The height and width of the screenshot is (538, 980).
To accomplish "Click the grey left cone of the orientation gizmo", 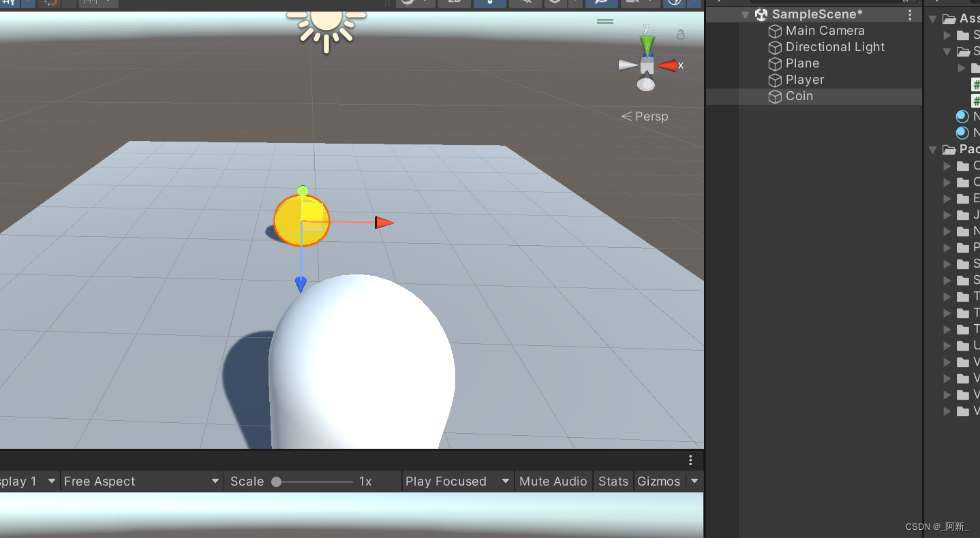I will point(628,65).
